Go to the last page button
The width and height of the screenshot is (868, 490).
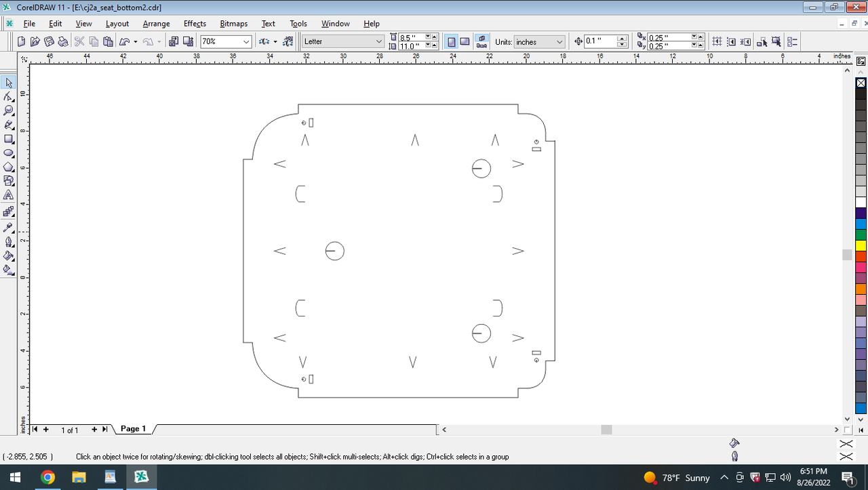click(x=104, y=429)
